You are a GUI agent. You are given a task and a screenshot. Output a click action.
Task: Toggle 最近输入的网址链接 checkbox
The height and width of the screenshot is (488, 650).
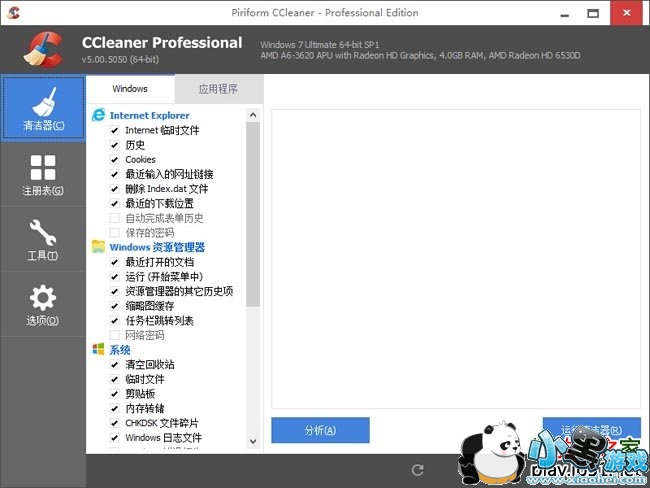tap(114, 174)
